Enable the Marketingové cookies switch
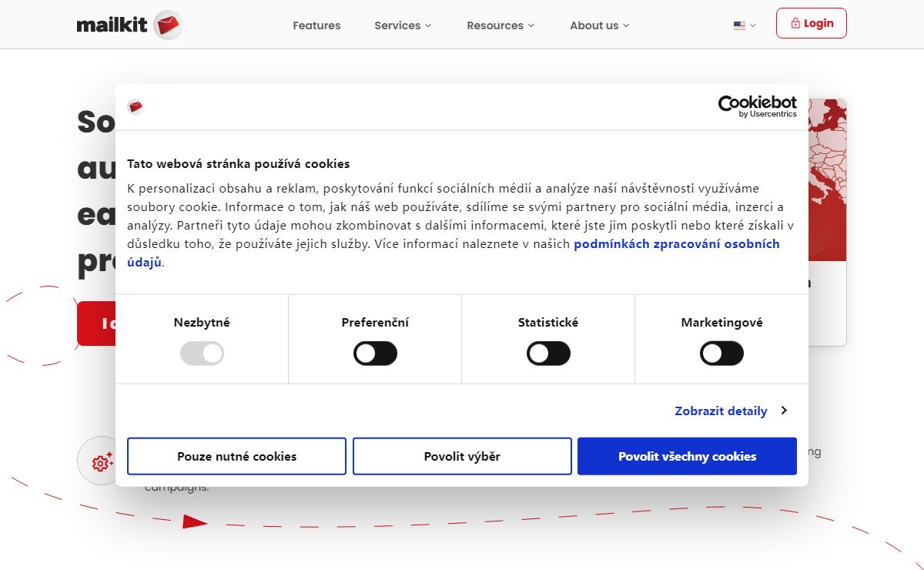The height and width of the screenshot is (570, 924). 721,354
